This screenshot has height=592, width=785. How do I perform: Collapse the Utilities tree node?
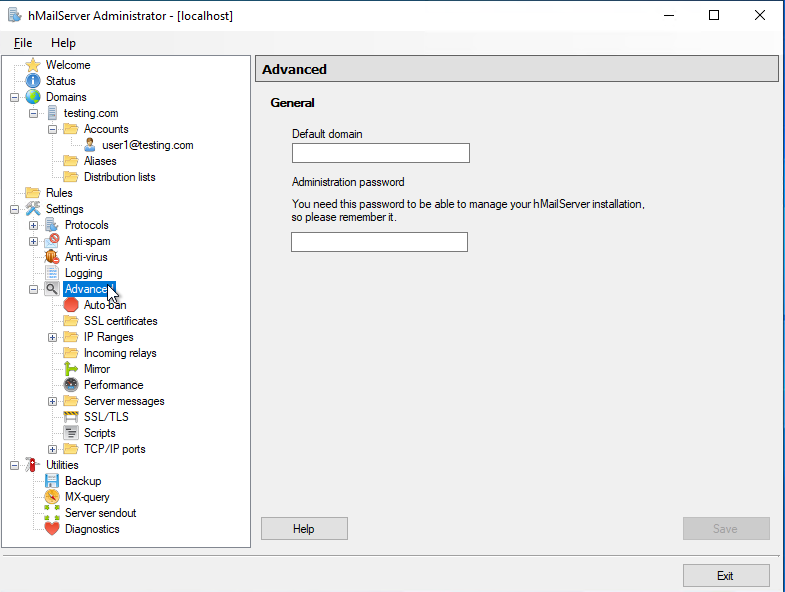(15, 465)
